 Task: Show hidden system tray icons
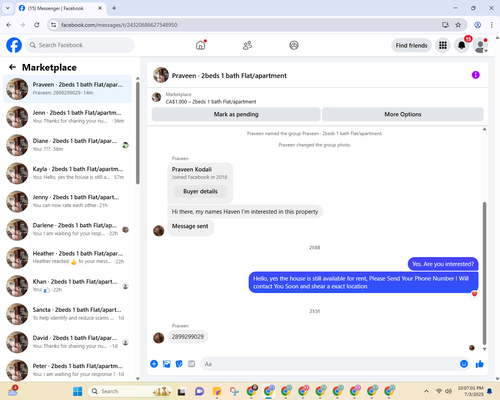pos(426,391)
